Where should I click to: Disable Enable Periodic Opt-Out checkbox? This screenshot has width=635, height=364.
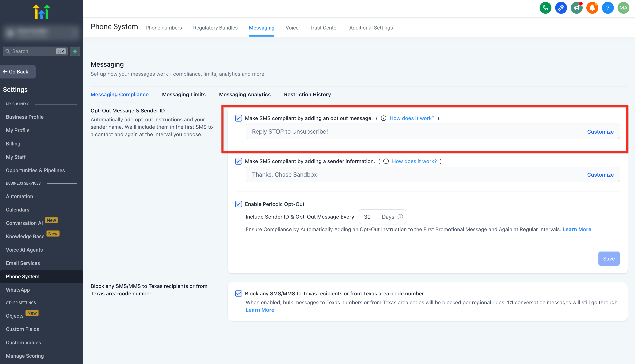pos(238,204)
